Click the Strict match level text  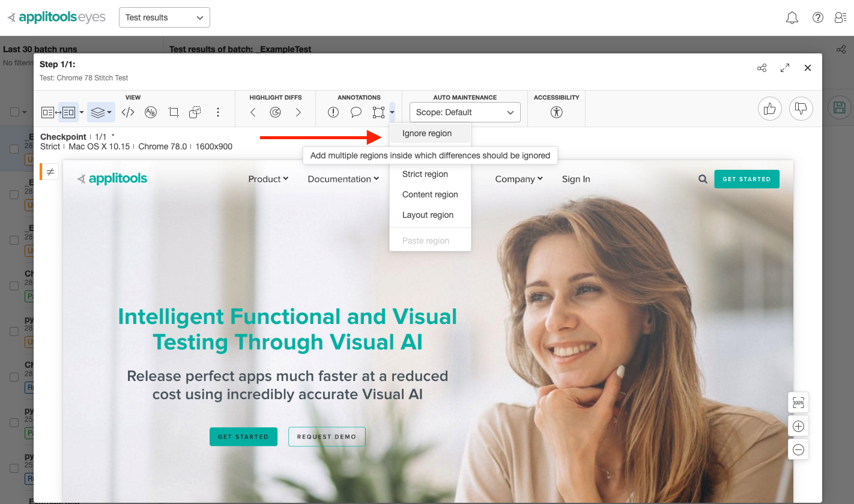tap(50, 146)
